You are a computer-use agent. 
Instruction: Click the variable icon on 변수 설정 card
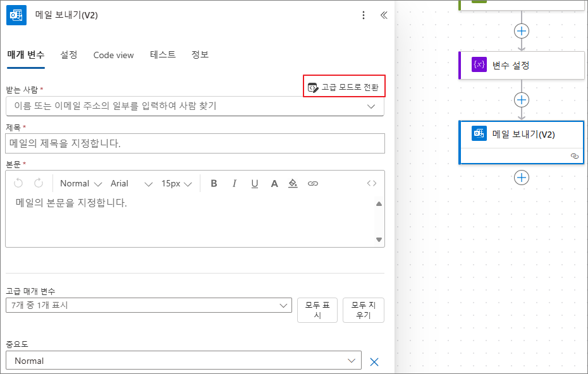click(x=479, y=64)
